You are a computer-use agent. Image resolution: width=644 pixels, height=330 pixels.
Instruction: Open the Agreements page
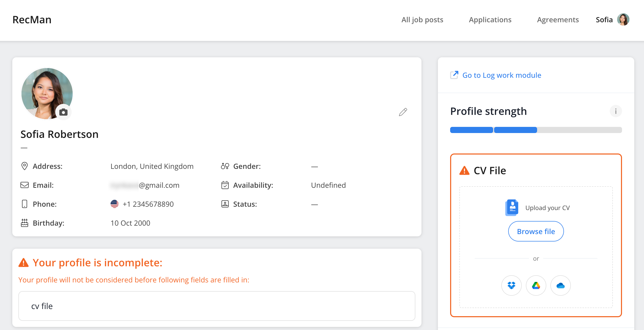tap(558, 20)
